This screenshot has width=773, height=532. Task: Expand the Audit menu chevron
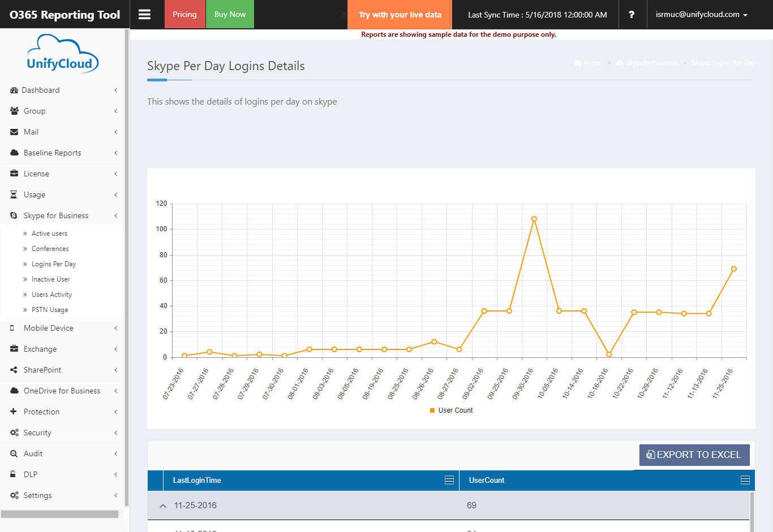pyautogui.click(x=115, y=453)
